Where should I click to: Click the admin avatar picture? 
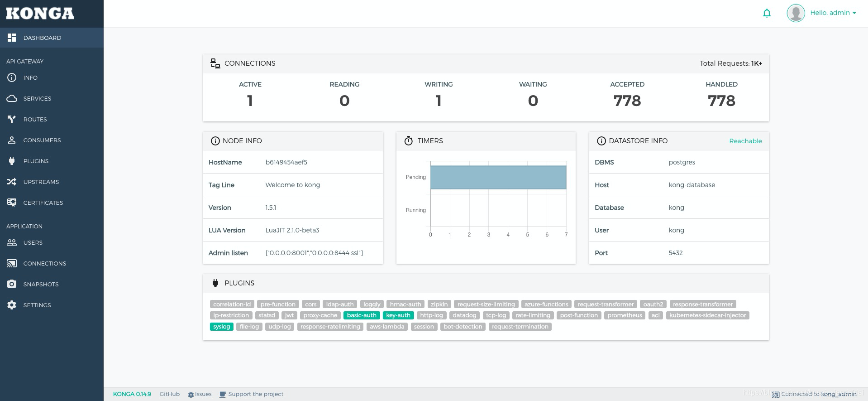tap(796, 13)
